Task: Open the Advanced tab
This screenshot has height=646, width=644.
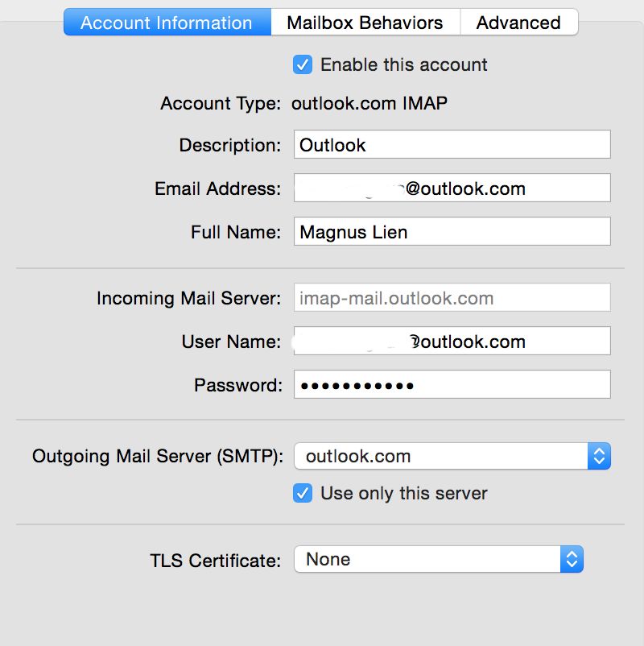Action: (x=519, y=23)
